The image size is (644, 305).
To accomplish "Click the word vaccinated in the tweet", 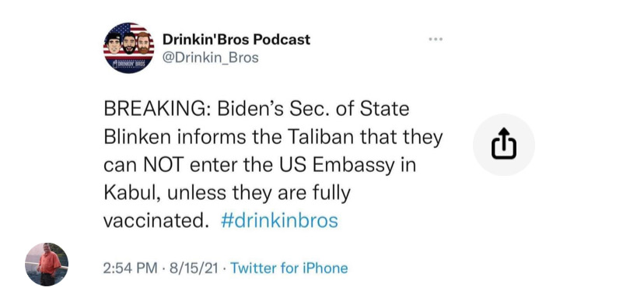I will 153,221.
